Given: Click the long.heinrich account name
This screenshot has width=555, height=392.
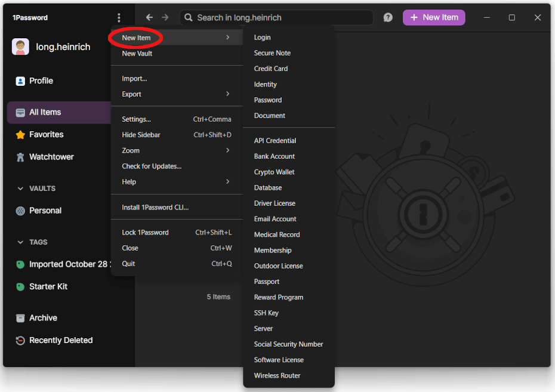Looking at the screenshot, I should point(63,47).
